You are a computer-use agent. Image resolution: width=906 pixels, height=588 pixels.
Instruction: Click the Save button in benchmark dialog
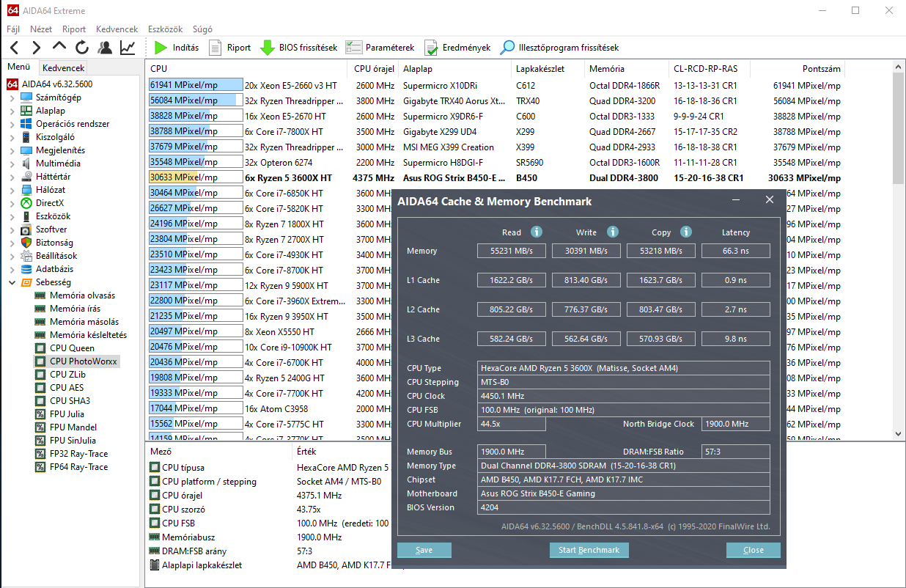click(x=424, y=550)
